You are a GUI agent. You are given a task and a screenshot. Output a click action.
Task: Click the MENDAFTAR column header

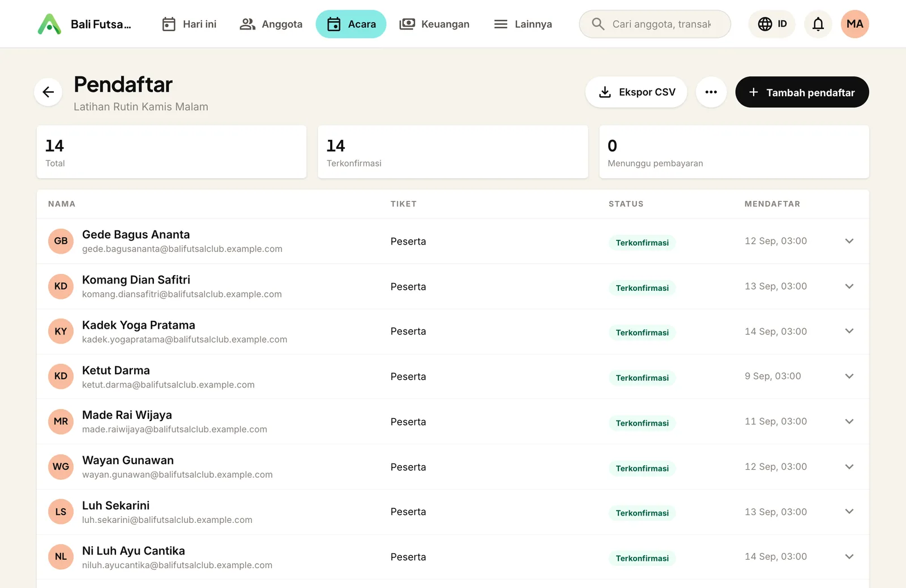(772, 204)
